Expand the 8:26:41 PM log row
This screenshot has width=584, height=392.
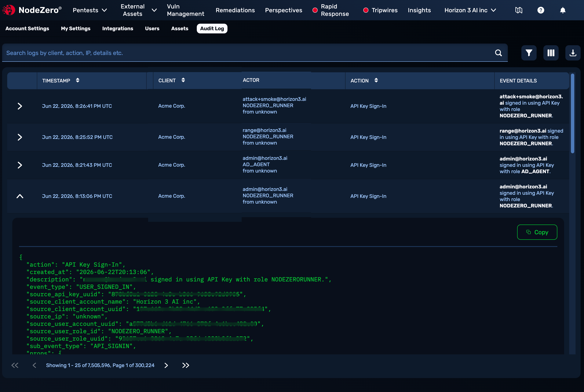pos(20,106)
